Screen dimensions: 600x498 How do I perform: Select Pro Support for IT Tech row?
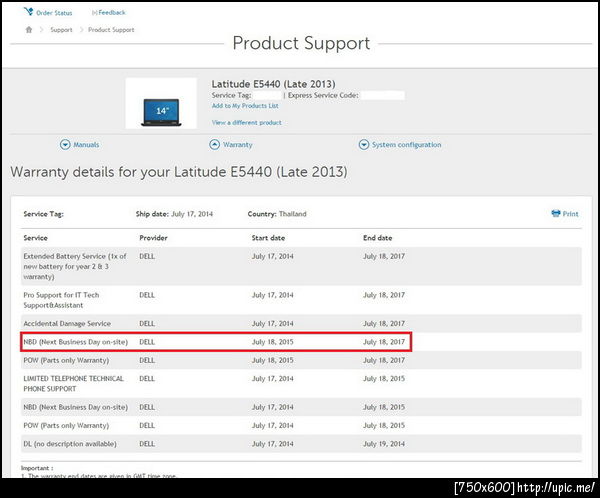pyautogui.click(x=302, y=300)
